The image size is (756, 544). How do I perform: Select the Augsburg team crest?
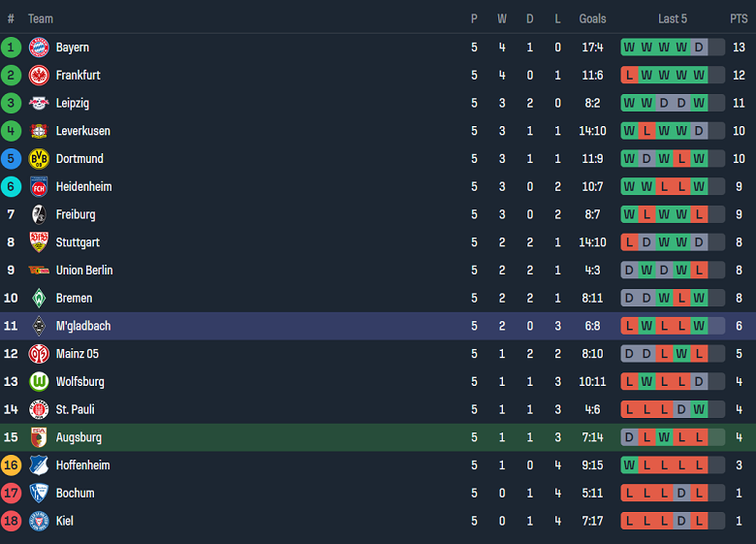(x=39, y=437)
